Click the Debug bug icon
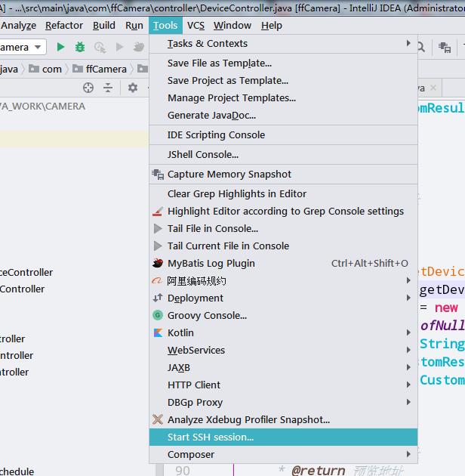The image size is (465, 476). tap(79, 47)
